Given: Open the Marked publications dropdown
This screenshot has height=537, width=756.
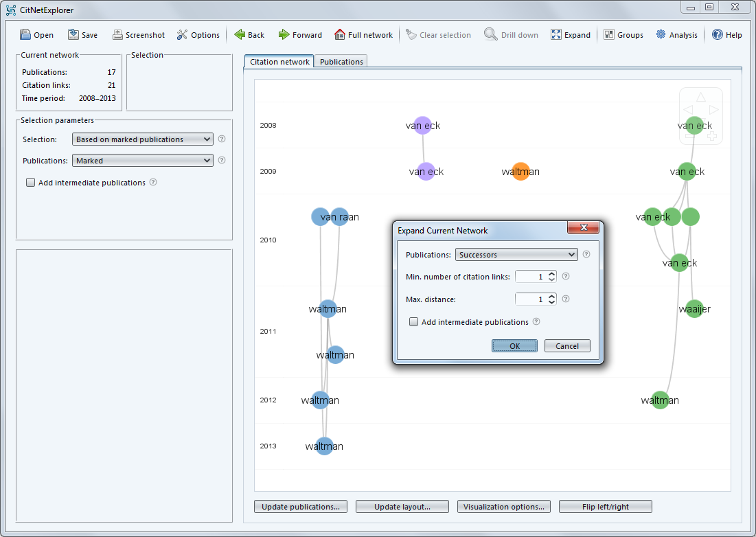Looking at the screenshot, I should point(143,161).
